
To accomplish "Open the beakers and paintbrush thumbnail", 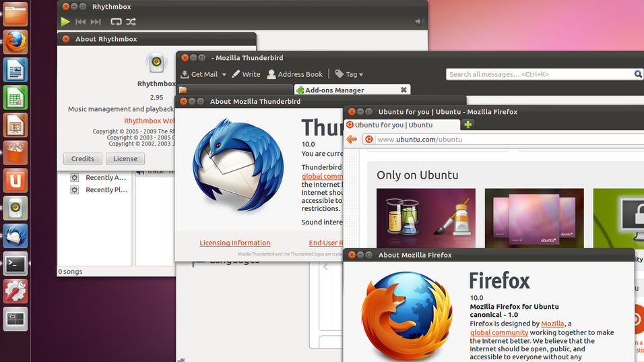I will (426, 218).
